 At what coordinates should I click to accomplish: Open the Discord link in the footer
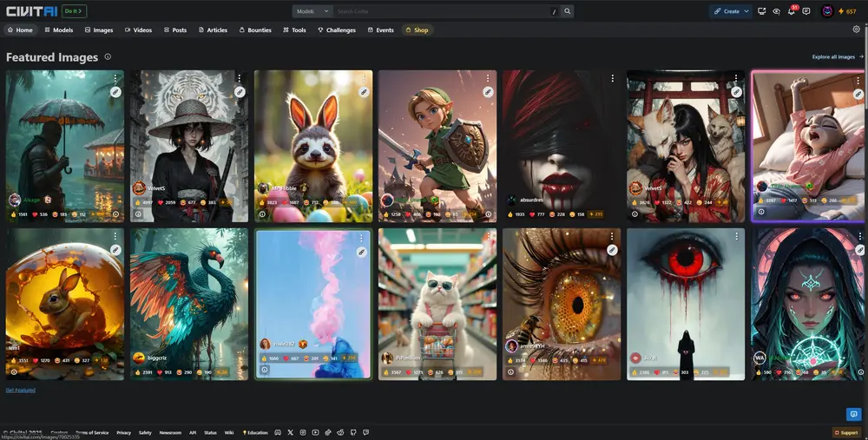click(x=277, y=432)
